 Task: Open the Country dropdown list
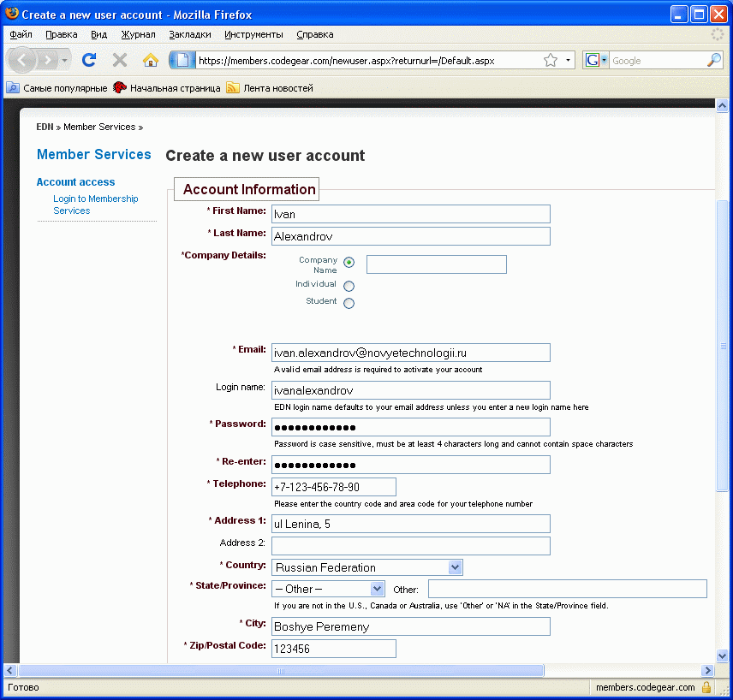click(x=367, y=567)
